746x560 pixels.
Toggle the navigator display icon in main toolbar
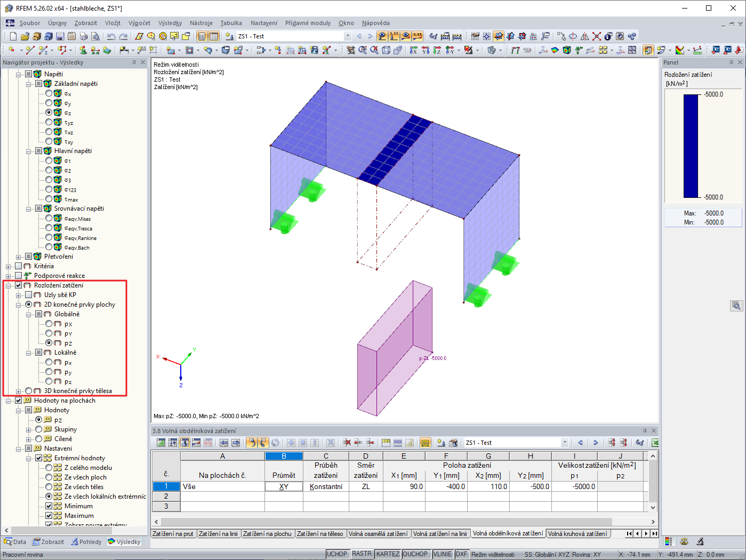coord(202,36)
